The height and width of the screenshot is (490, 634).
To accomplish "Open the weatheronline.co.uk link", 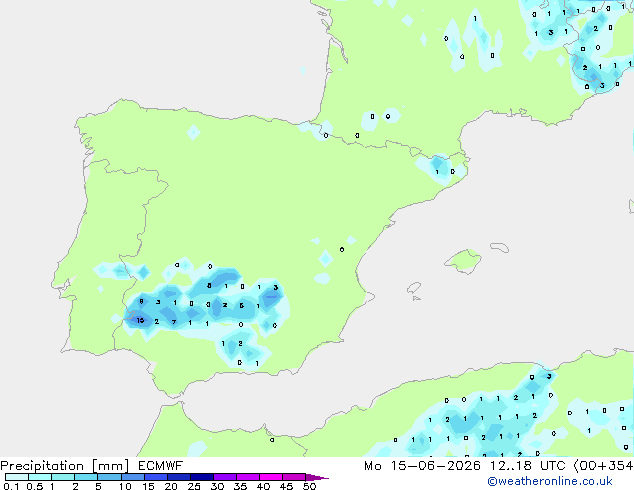I will pos(550,481).
